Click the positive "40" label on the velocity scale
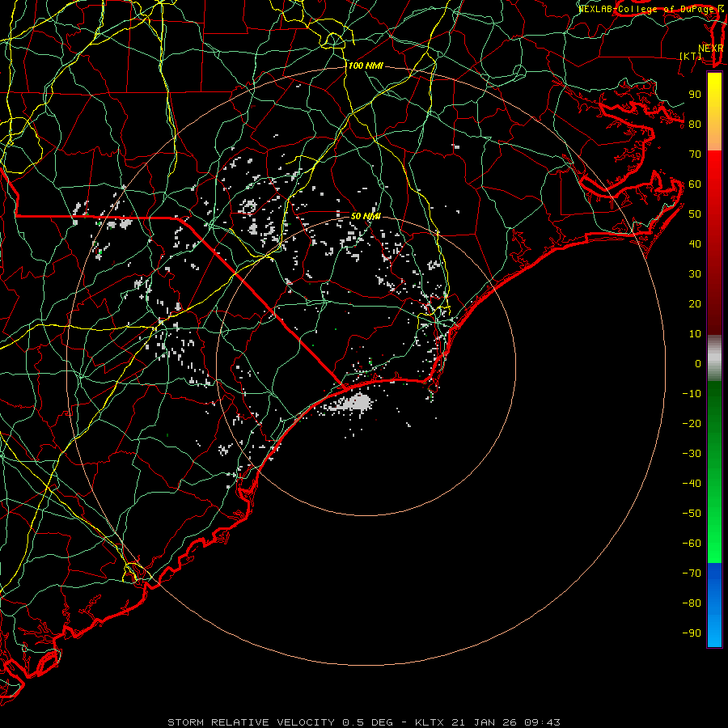Viewport: 728px width, 728px height. tap(695, 243)
